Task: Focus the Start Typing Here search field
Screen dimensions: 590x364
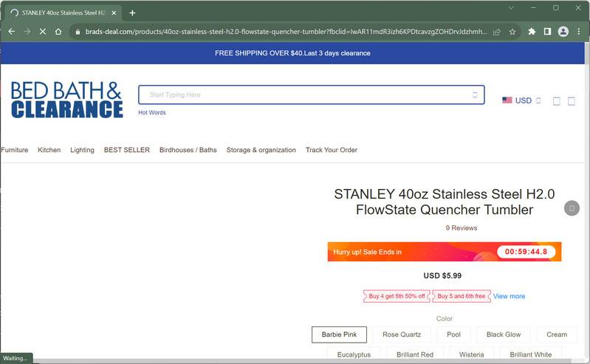Action: click(311, 95)
